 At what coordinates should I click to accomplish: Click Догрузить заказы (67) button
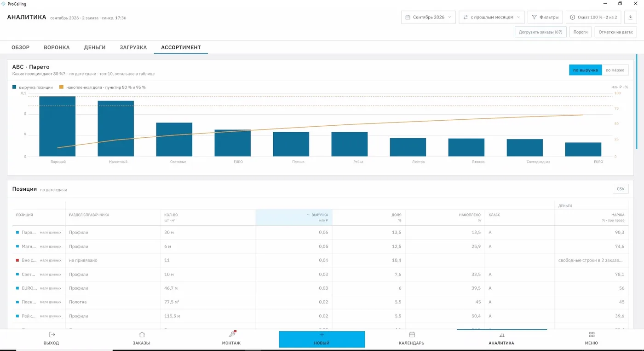click(x=540, y=32)
